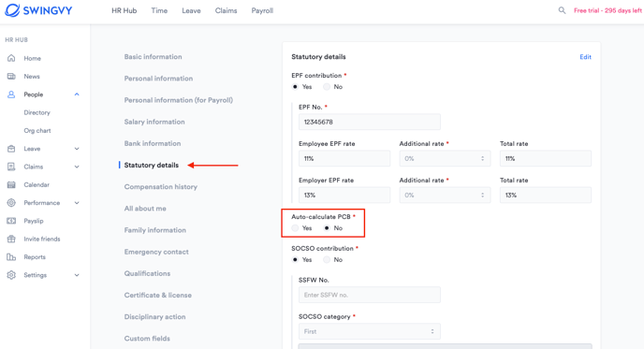Open the Salary information section

(154, 122)
